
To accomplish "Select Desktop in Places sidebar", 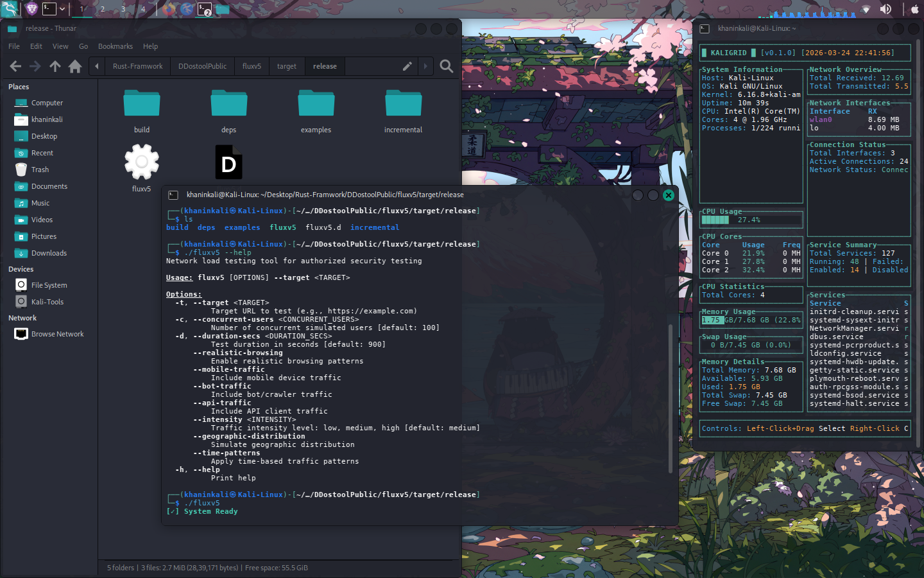I will pos(49,136).
